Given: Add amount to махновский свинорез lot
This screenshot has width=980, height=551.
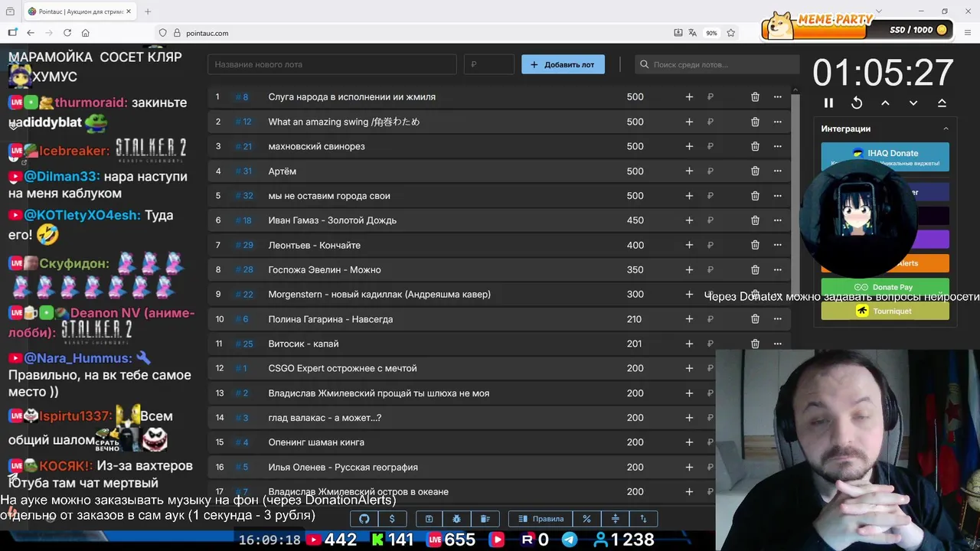Looking at the screenshot, I should [x=689, y=146].
